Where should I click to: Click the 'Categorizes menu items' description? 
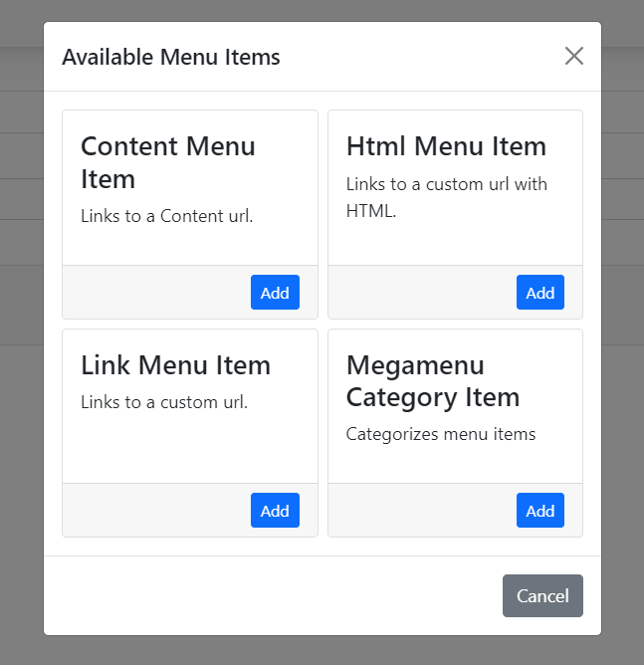pos(440,434)
